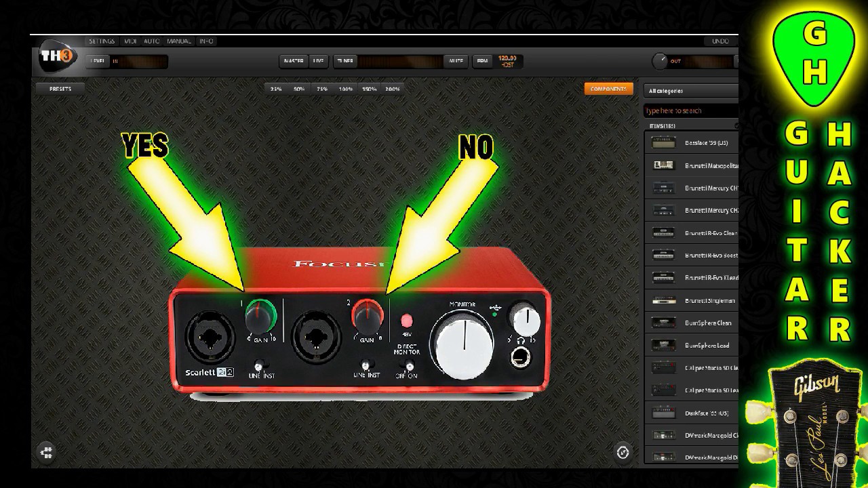Select the Brunetti R-Evo Boost thumbnail

664,256
